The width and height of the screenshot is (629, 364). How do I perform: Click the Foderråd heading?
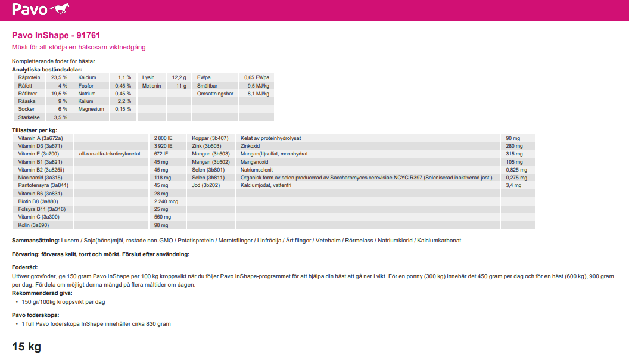(x=25, y=268)
